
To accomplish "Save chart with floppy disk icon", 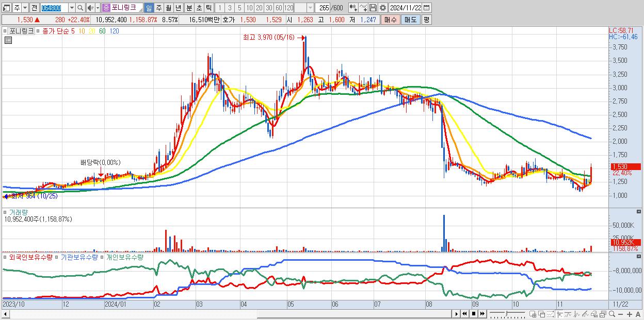I will [x=373, y=8].
